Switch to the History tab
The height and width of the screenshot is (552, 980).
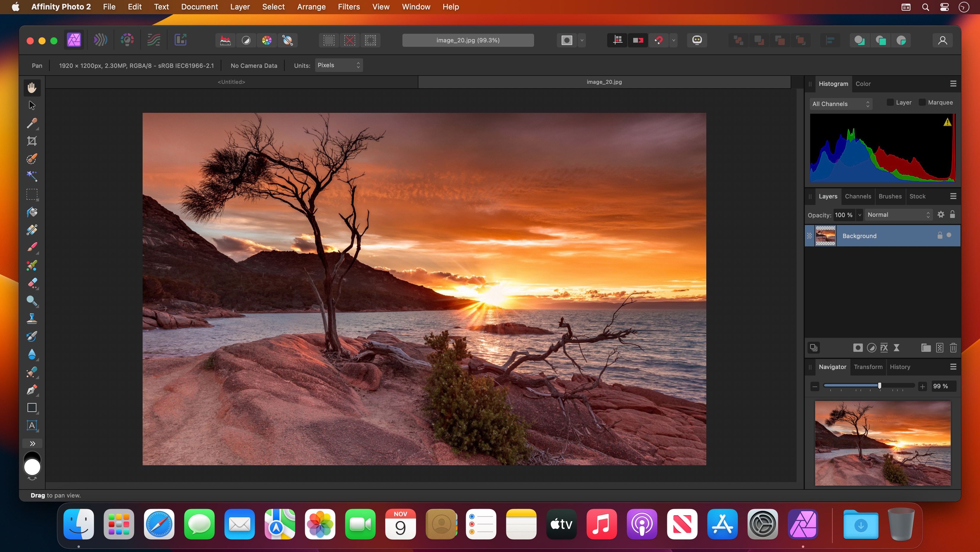[900, 367]
